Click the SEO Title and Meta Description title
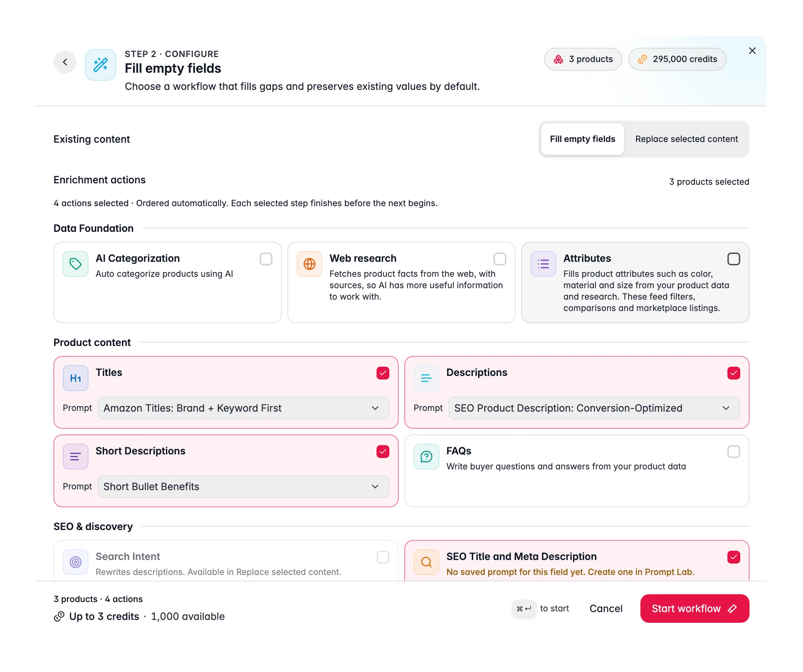The image size is (803, 672). 521,557
